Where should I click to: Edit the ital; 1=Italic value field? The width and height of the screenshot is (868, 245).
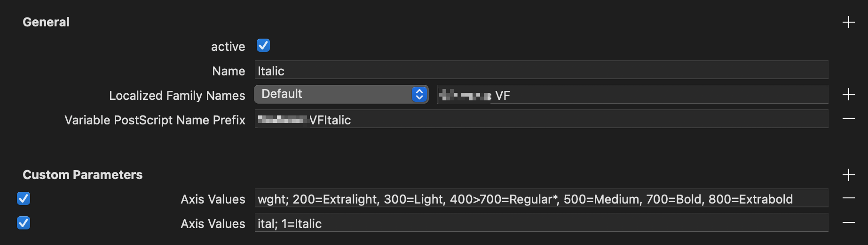(541, 223)
